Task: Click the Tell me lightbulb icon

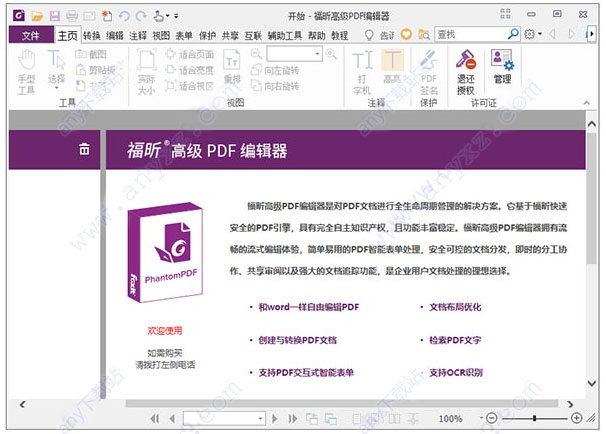Action: click(369, 35)
